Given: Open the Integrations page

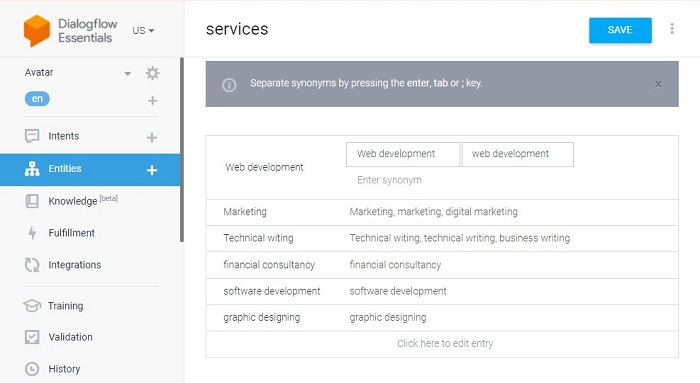Looking at the screenshot, I should tap(75, 265).
